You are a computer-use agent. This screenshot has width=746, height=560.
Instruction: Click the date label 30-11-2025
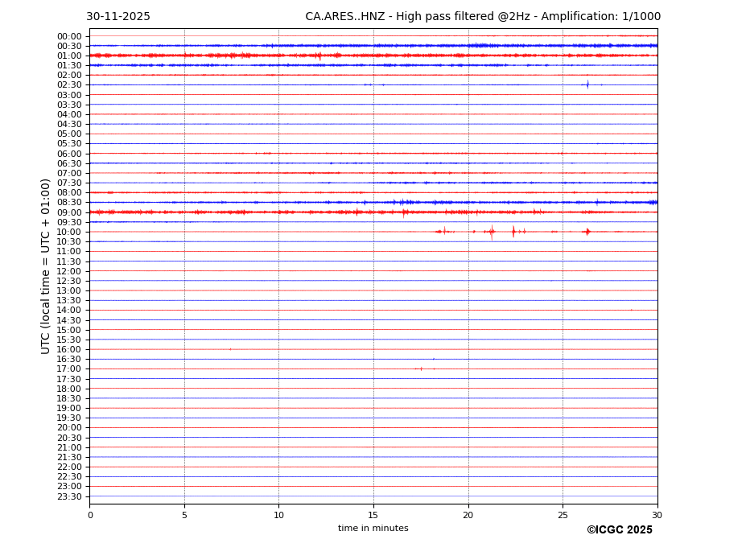tap(118, 17)
